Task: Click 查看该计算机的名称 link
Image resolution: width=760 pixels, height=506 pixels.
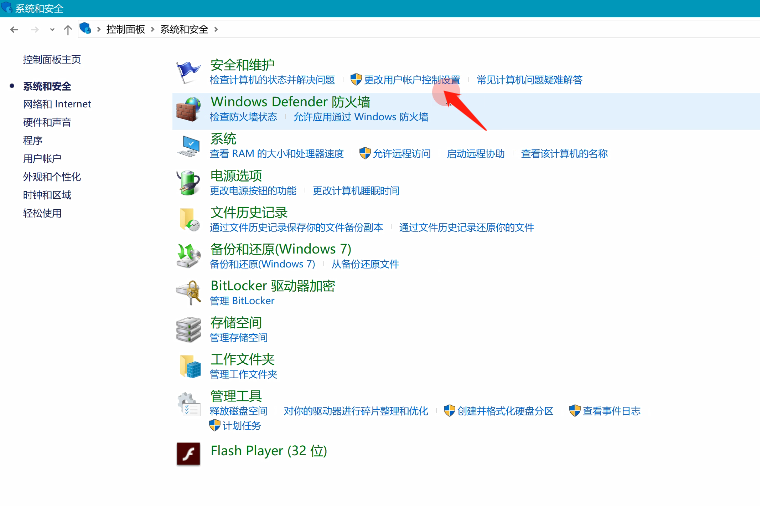Action: pyautogui.click(x=564, y=154)
